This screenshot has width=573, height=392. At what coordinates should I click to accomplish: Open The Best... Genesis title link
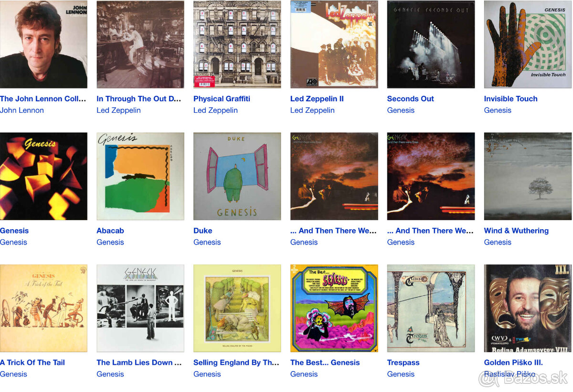[x=325, y=362]
